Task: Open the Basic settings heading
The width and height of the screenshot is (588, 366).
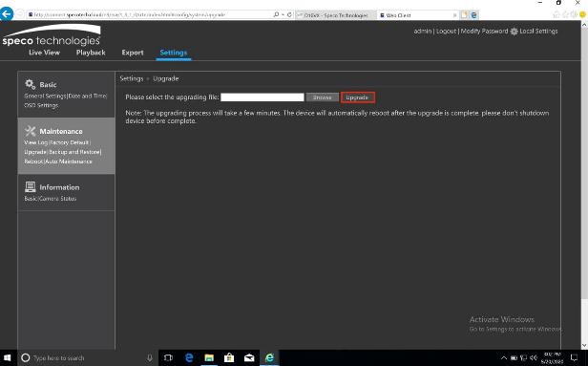Action: pos(48,85)
